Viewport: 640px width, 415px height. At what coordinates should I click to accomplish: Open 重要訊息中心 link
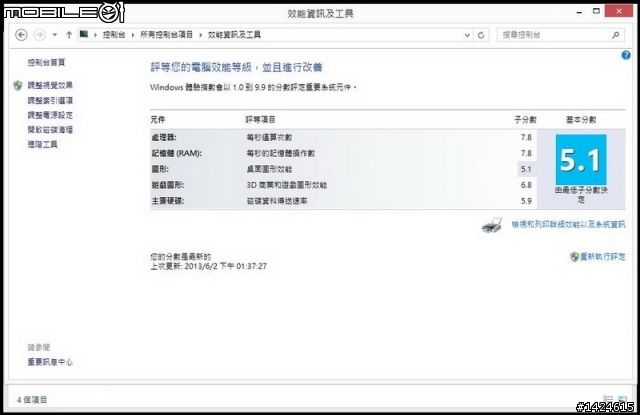(50, 362)
